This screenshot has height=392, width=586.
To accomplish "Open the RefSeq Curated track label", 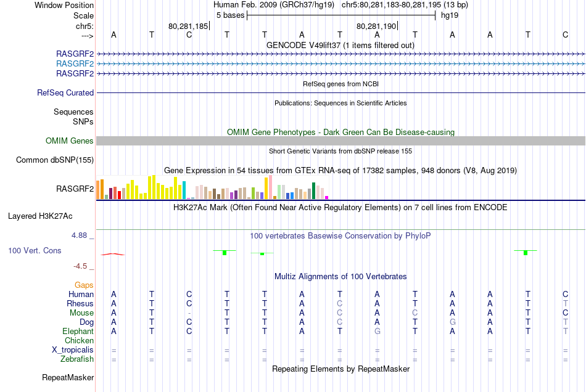I will (x=65, y=92).
